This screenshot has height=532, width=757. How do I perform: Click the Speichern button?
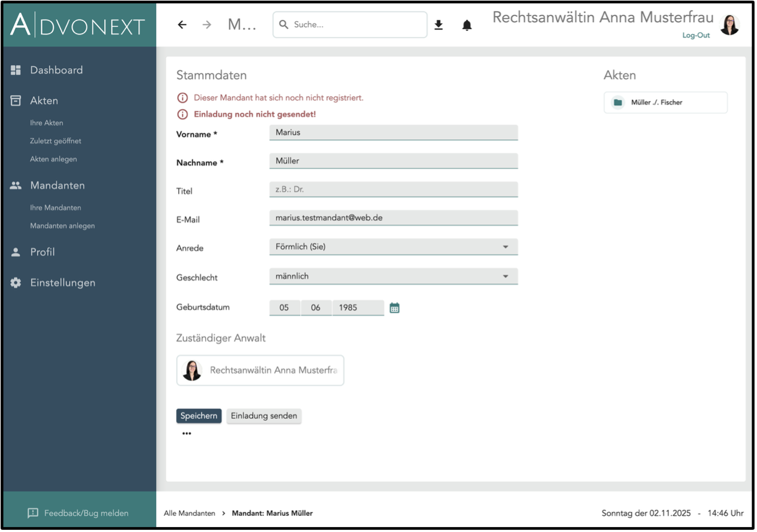(x=199, y=416)
